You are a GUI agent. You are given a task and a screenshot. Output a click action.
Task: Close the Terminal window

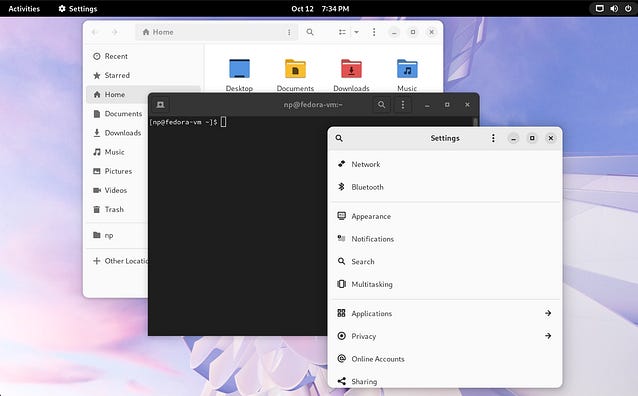pyautogui.click(x=467, y=105)
